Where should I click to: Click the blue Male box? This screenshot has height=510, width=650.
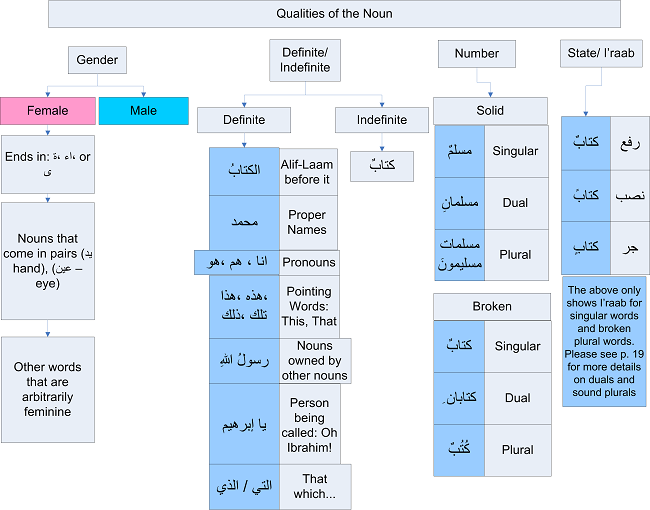(143, 110)
